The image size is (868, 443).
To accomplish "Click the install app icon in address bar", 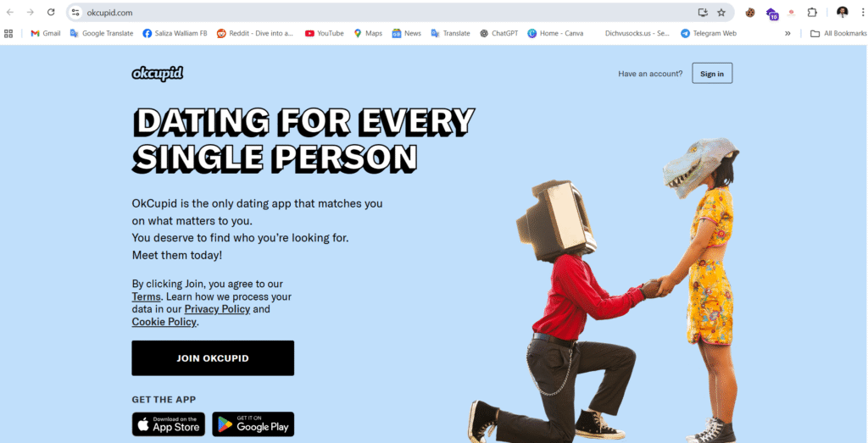I will click(x=703, y=12).
